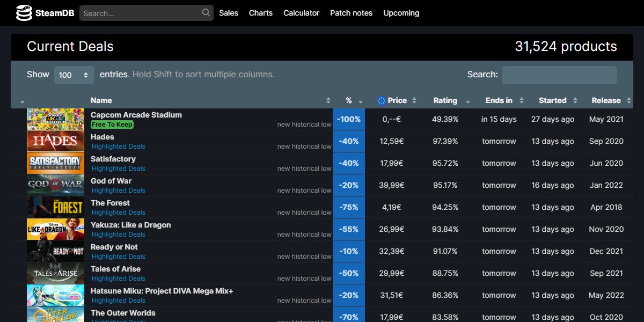Click the Free To Keep badge
Screen dimensions: 644x322
pos(112,125)
